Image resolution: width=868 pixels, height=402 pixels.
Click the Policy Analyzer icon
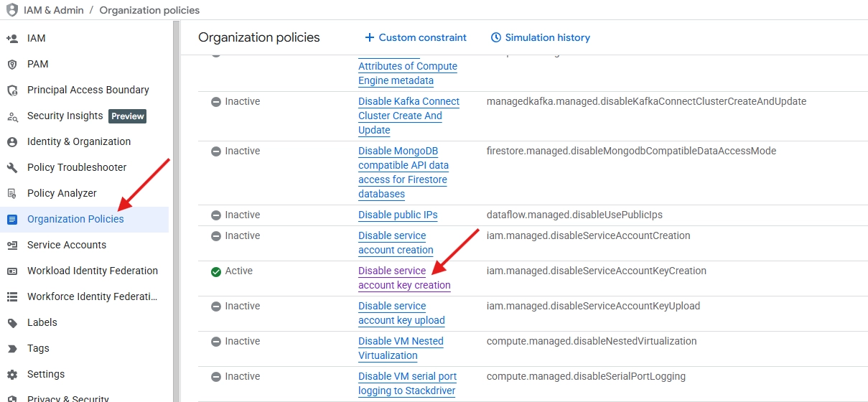pyautogui.click(x=12, y=193)
